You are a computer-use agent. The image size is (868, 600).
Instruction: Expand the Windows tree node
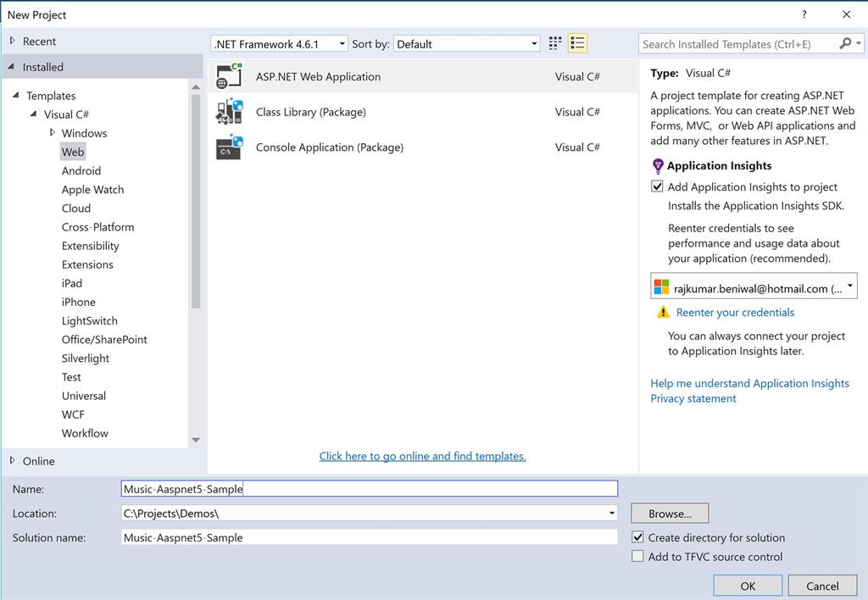[x=52, y=132]
